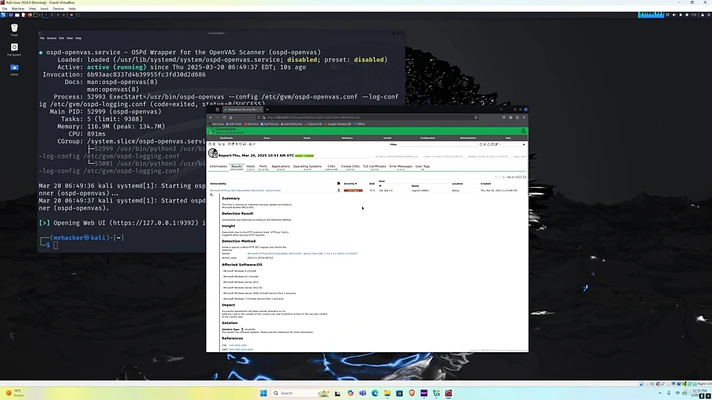Open the Configuration menu in Greenbone
712x400 pixels.
[x=428, y=137]
